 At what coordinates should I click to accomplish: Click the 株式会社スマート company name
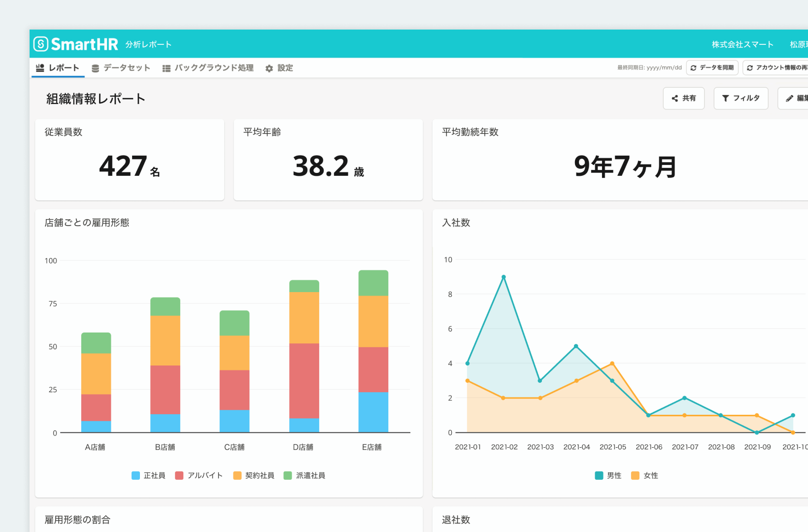coord(742,44)
